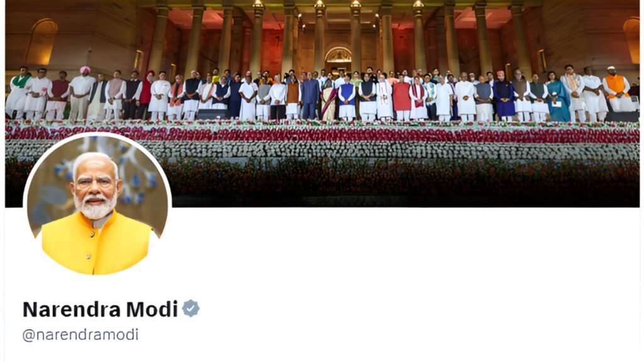This screenshot has height=362, width=644.
Task: Click the white beard in the profile picture
Action: [x=96, y=206]
